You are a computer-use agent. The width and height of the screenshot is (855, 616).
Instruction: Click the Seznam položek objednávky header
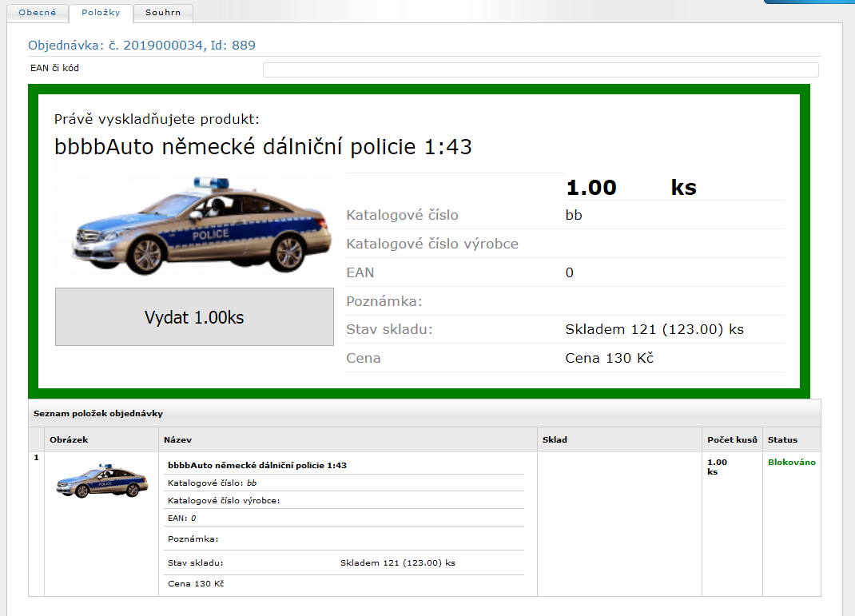point(98,414)
